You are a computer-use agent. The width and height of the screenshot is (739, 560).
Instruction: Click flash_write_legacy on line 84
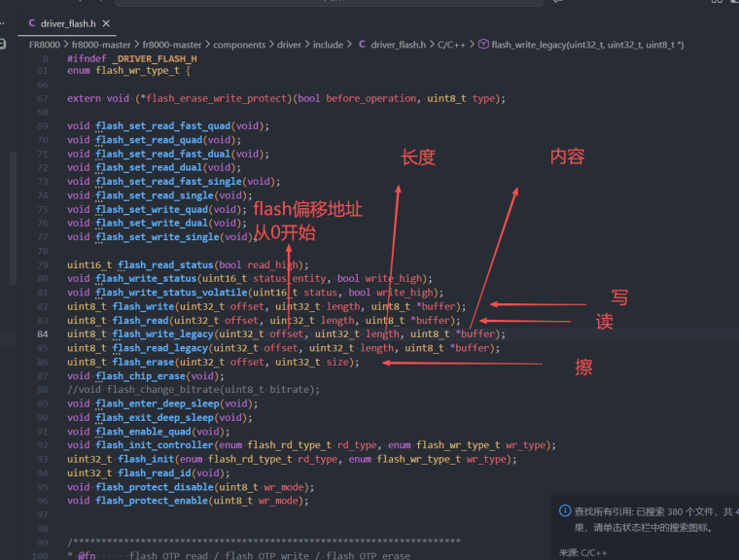tap(163, 334)
